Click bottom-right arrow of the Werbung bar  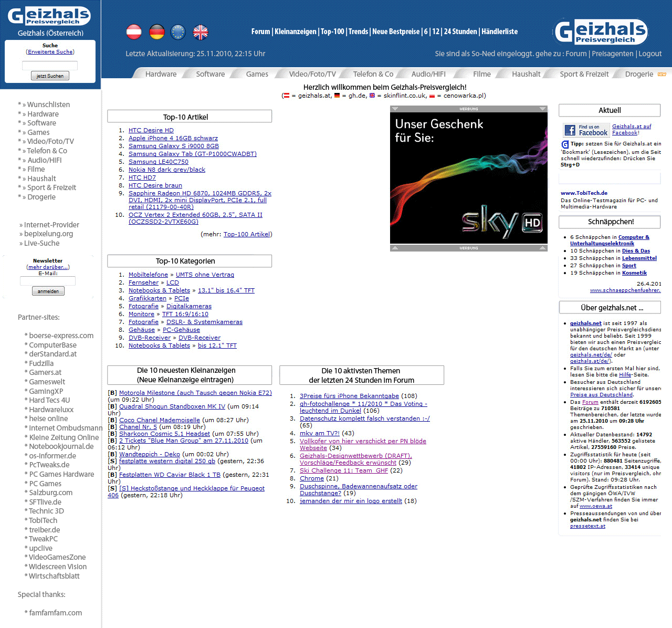pyautogui.click(x=543, y=248)
